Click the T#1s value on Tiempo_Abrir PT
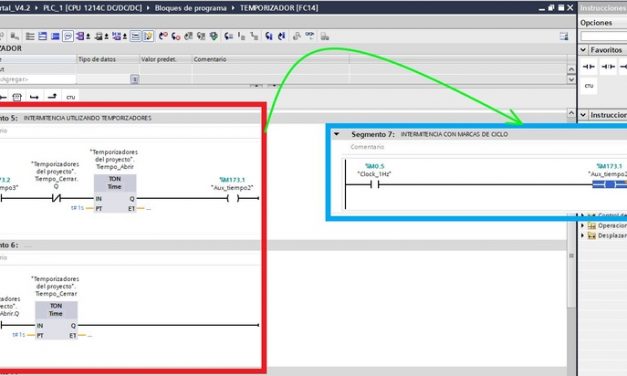This screenshot has width=627, height=376. click(78, 208)
